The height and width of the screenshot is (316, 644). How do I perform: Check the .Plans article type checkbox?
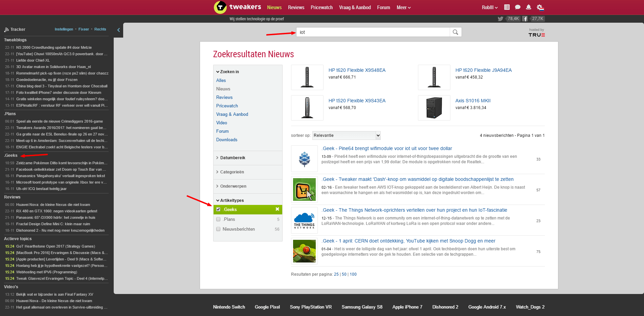coord(218,219)
